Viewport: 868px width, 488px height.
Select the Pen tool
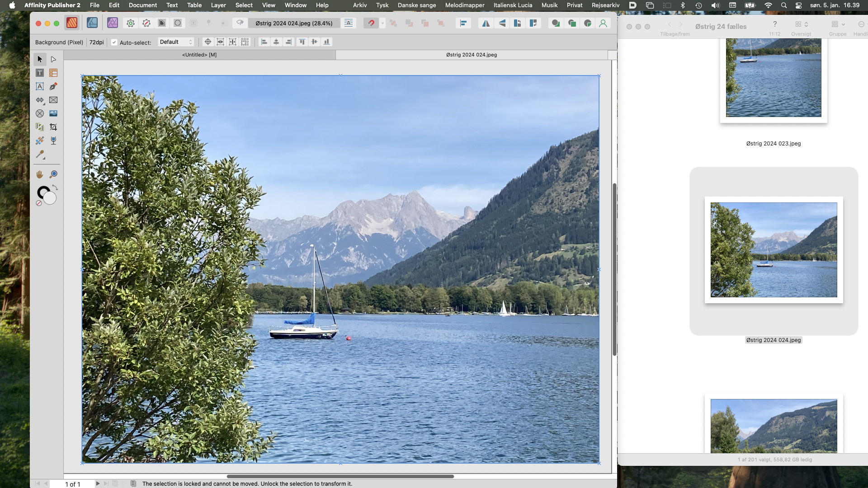point(53,86)
